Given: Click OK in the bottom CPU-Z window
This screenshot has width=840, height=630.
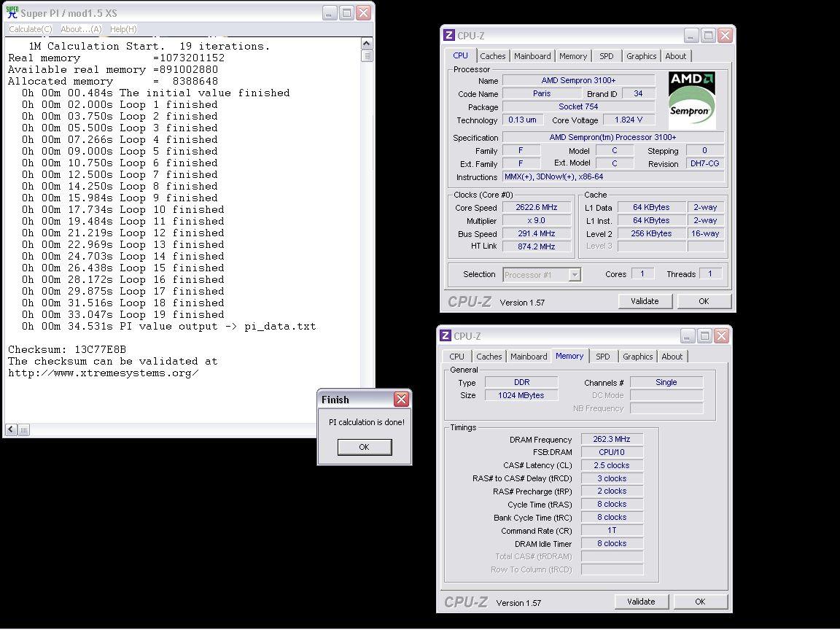Looking at the screenshot, I should [700, 602].
